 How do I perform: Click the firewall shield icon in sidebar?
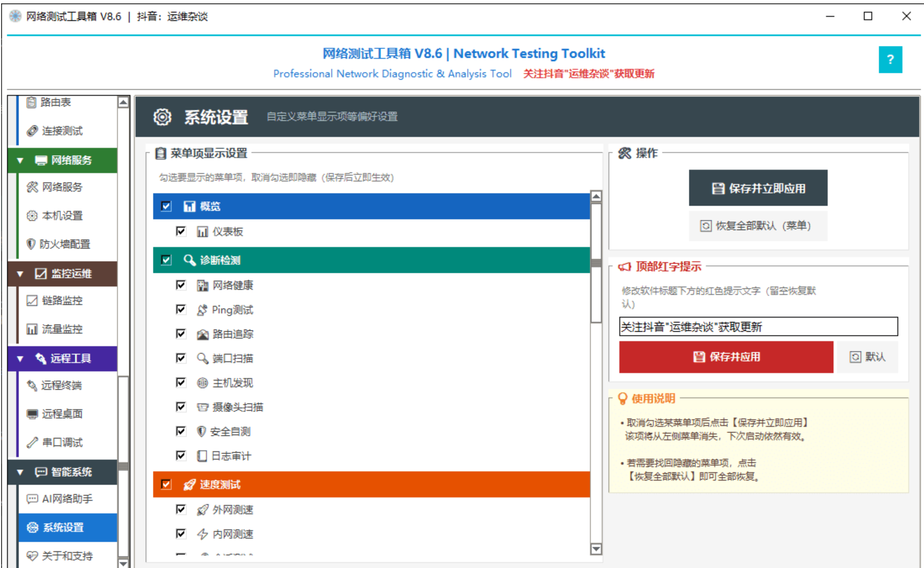click(x=31, y=244)
